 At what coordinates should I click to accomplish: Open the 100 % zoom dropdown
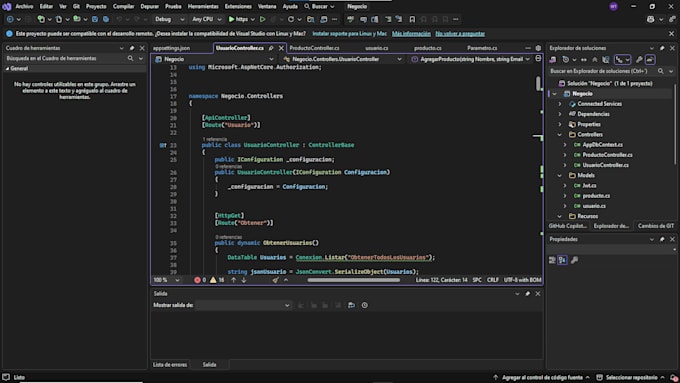[166, 280]
